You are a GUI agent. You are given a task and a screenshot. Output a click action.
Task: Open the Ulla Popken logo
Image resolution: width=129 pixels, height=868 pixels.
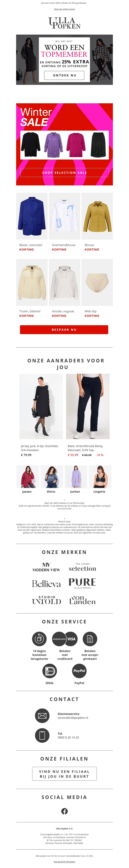(64, 23)
